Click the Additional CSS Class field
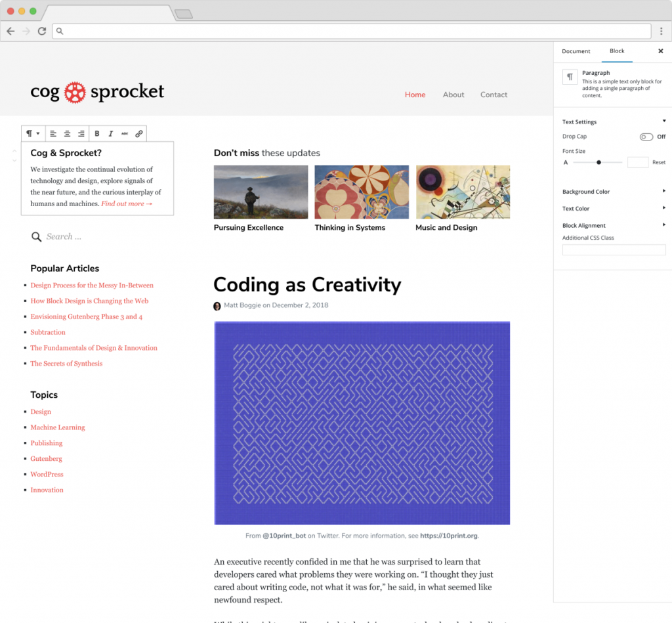Screen dimensions: 672x623 614,250
